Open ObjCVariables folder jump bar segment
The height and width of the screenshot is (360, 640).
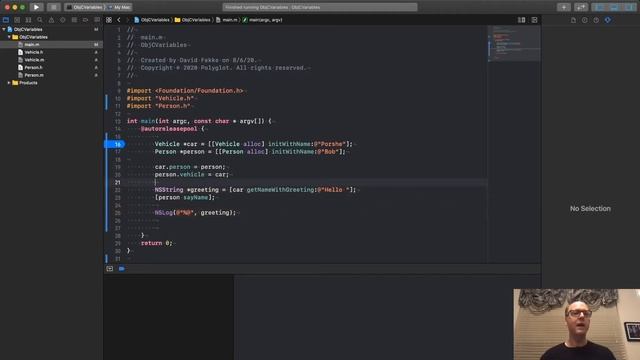click(192, 20)
